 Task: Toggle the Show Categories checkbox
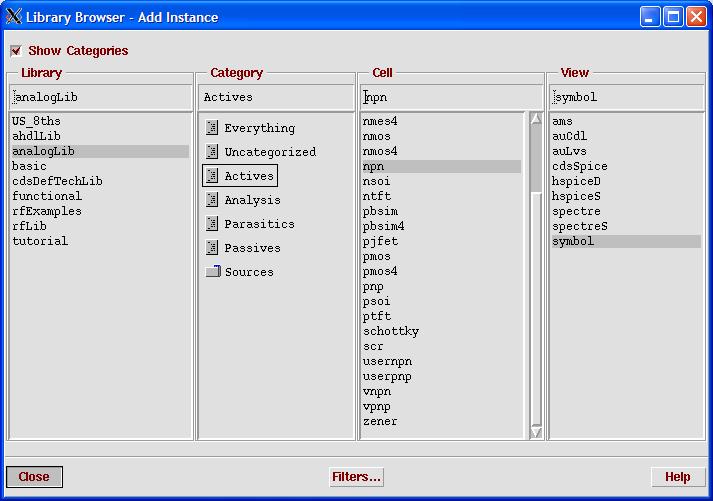16,51
